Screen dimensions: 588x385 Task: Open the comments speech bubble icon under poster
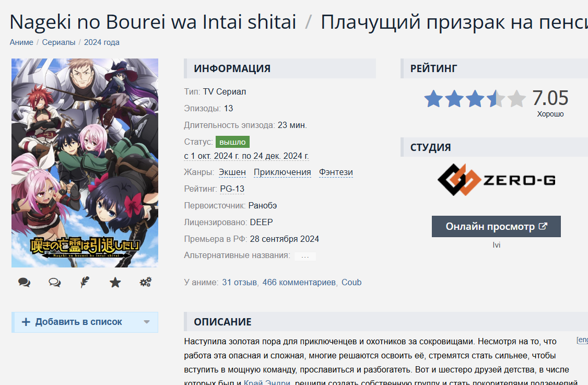click(x=25, y=282)
